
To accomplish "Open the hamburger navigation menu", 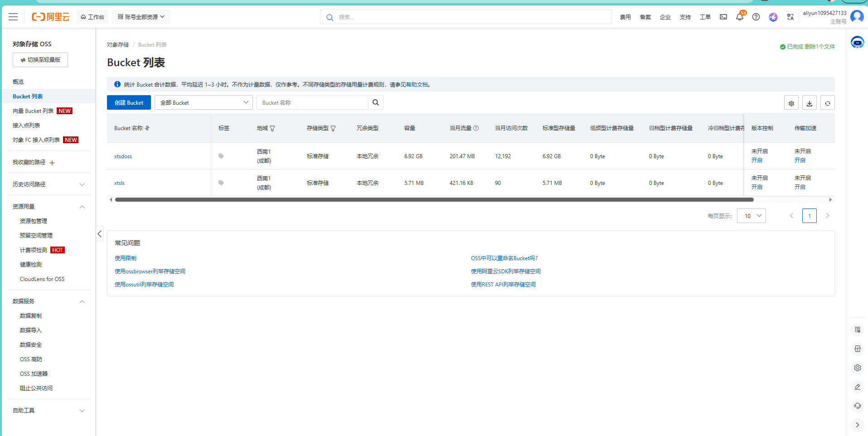I will tap(13, 17).
